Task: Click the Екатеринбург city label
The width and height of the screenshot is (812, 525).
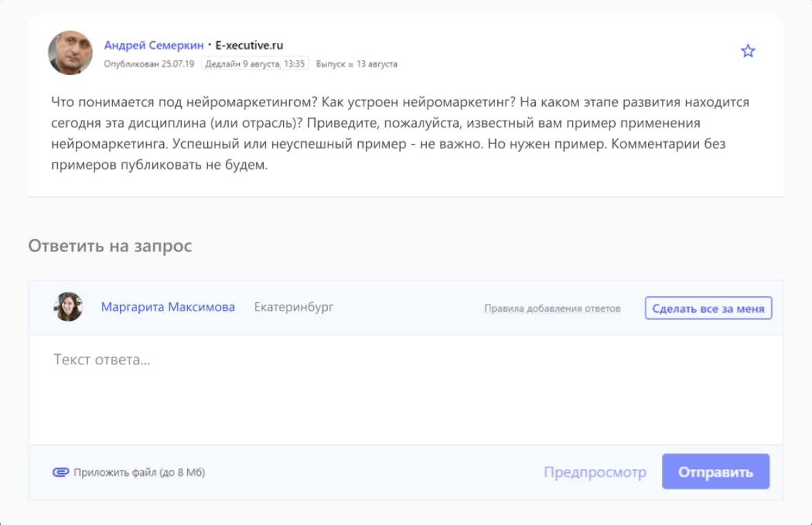Action: pyautogui.click(x=293, y=307)
